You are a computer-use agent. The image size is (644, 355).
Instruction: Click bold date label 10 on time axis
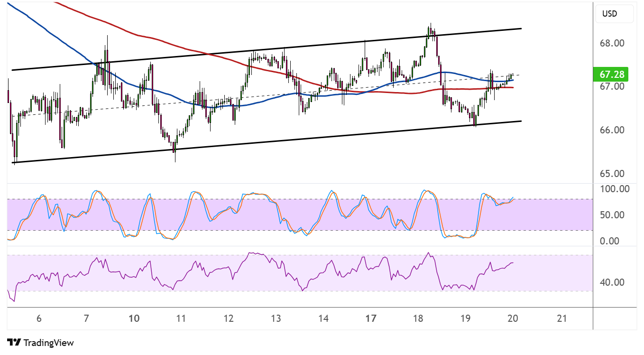point(134,318)
